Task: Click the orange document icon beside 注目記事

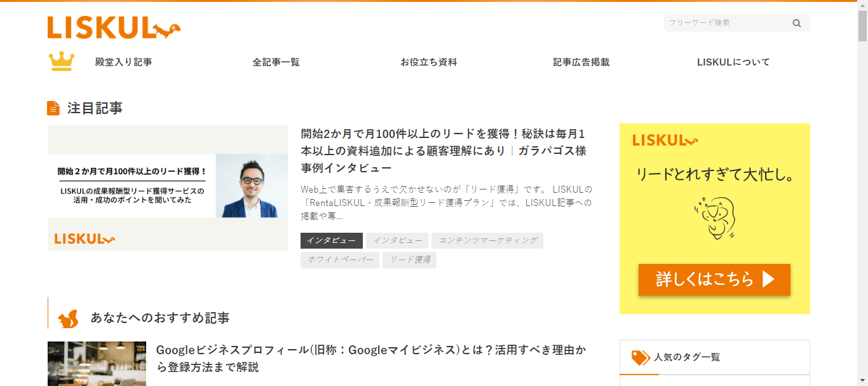Action: click(53, 108)
